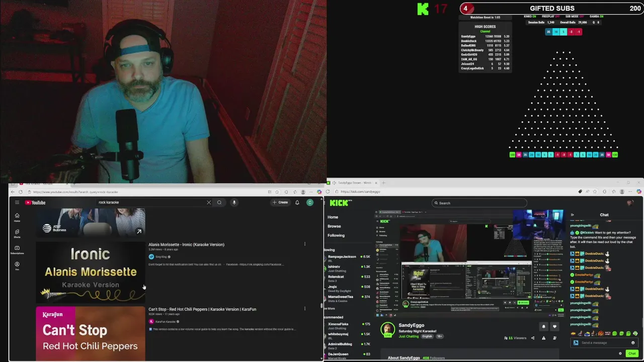Open YouTube Subscriptions in the sidebar
644x362 pixels.
17,249
